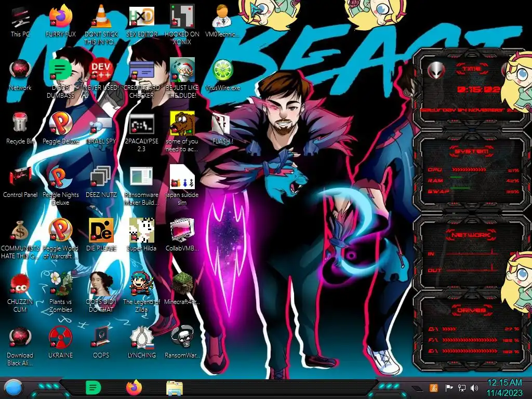This screenshot has height=399, width=532.
Task: Click the blue Start orb
Action: (x=14, y=388)
